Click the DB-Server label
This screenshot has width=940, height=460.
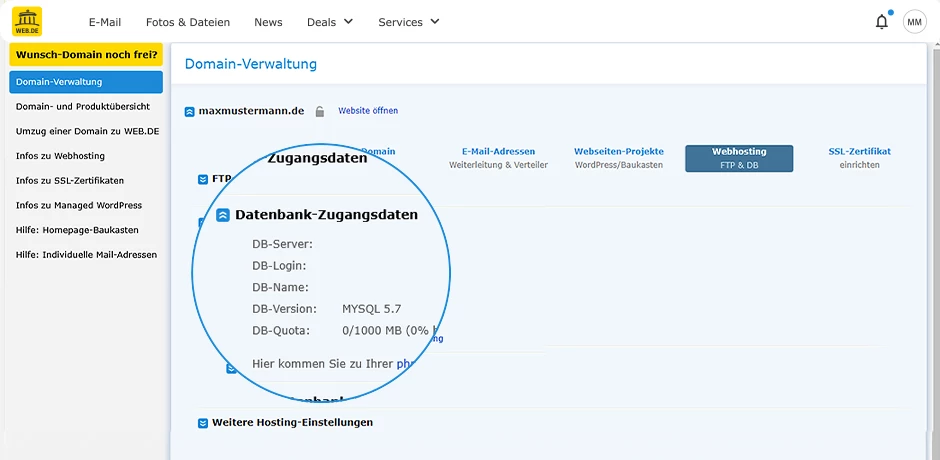283,244
